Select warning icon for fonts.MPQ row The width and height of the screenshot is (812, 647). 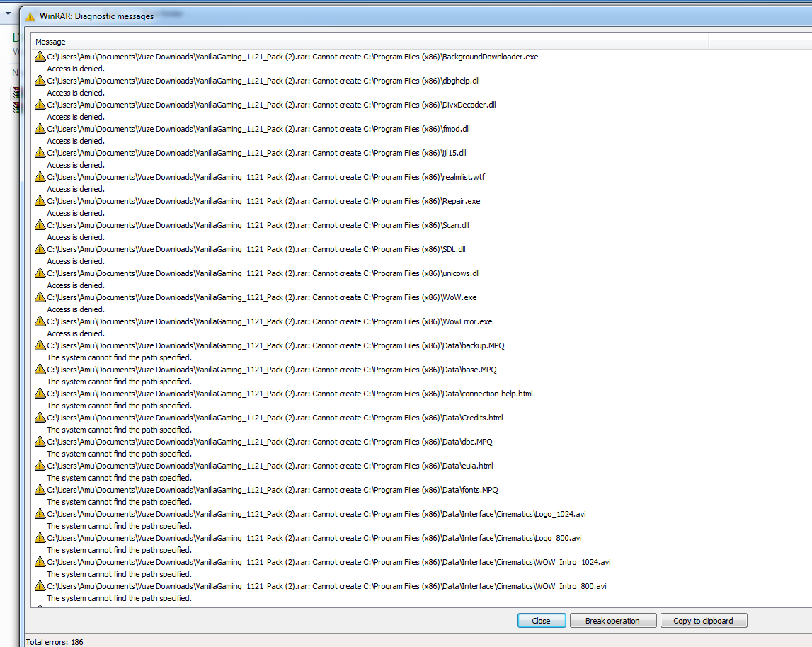point(40,490)
